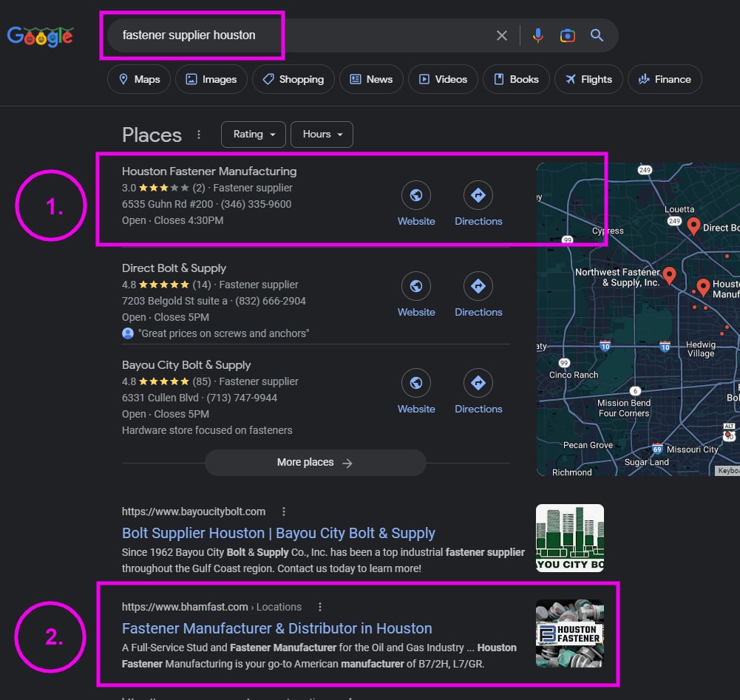Image resolution: width=740 pixels, height=700 pixels.
Task: Open the Finance tab
Action: (665, 79)
